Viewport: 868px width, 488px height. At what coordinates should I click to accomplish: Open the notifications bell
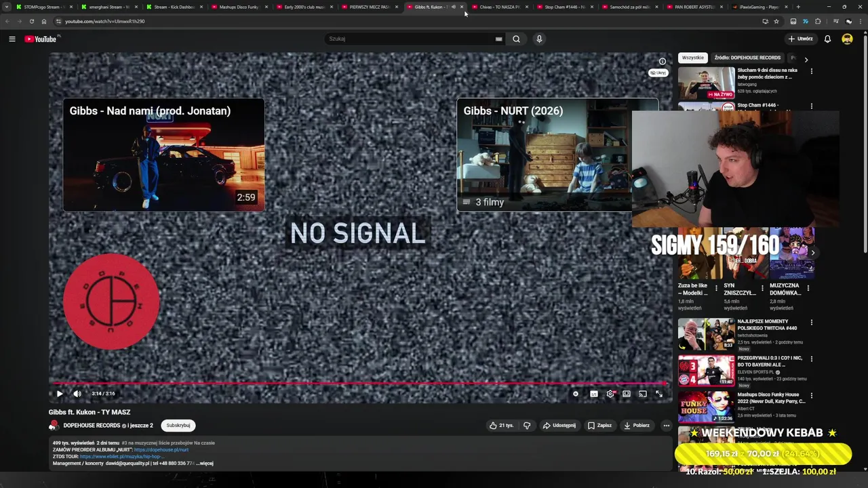tap(827, 39)
